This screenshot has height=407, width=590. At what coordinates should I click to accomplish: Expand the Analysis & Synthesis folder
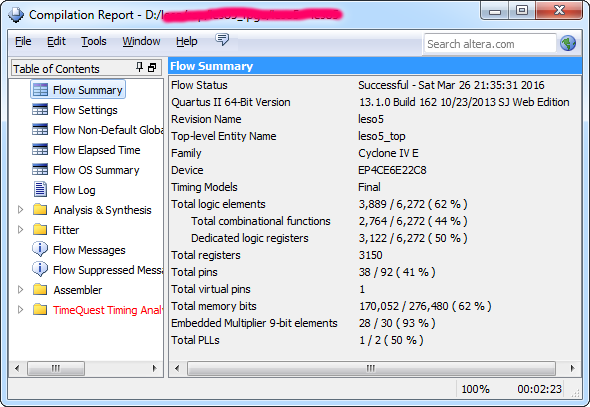coord(20,210)
